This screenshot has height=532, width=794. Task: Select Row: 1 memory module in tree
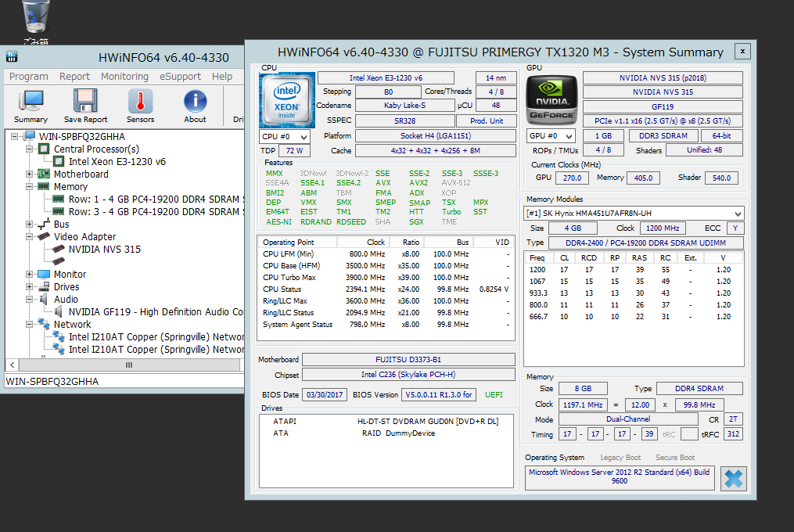pyautogui.click(x=156, y=199)
